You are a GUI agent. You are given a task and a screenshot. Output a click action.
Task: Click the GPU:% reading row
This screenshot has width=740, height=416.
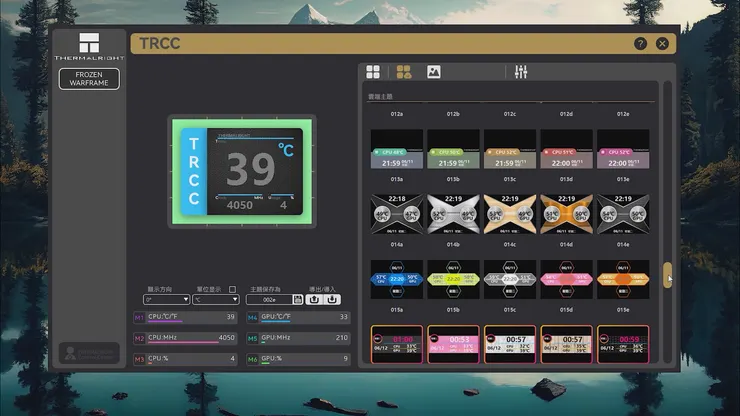pyautogui.click(x=304, y=359)
